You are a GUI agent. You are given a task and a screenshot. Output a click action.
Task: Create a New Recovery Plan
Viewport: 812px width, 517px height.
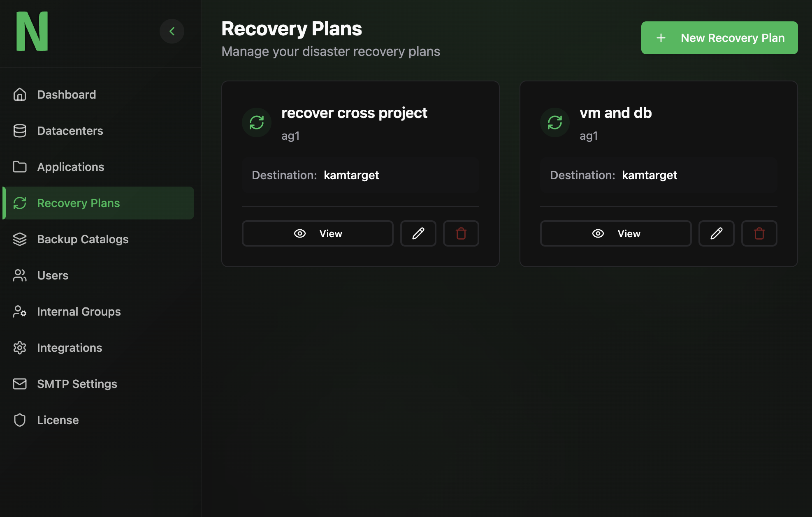click(719, 38)
